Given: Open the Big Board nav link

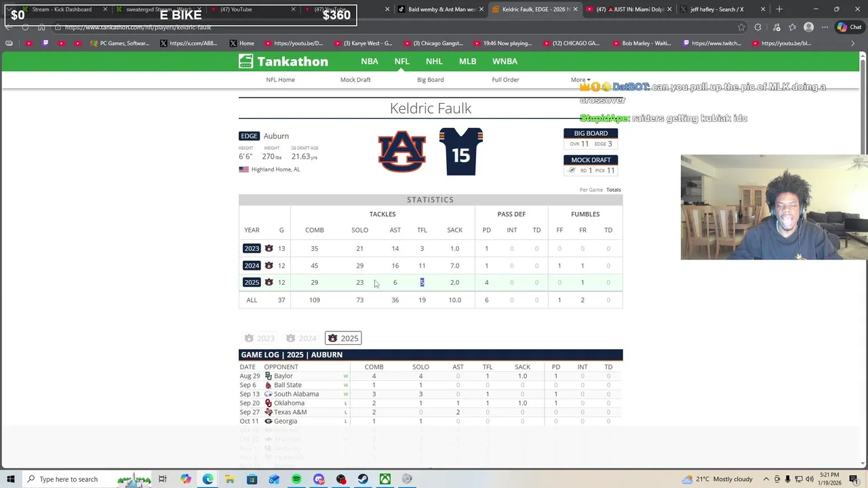Looking at the screenshot, I should coord(431,79).
